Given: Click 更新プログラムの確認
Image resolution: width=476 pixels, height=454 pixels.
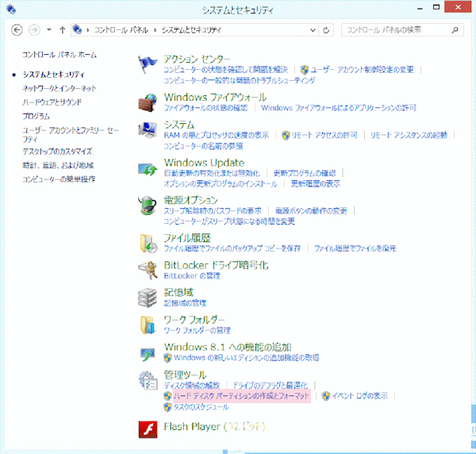Looking at the screenshot, I should point(305,173).
